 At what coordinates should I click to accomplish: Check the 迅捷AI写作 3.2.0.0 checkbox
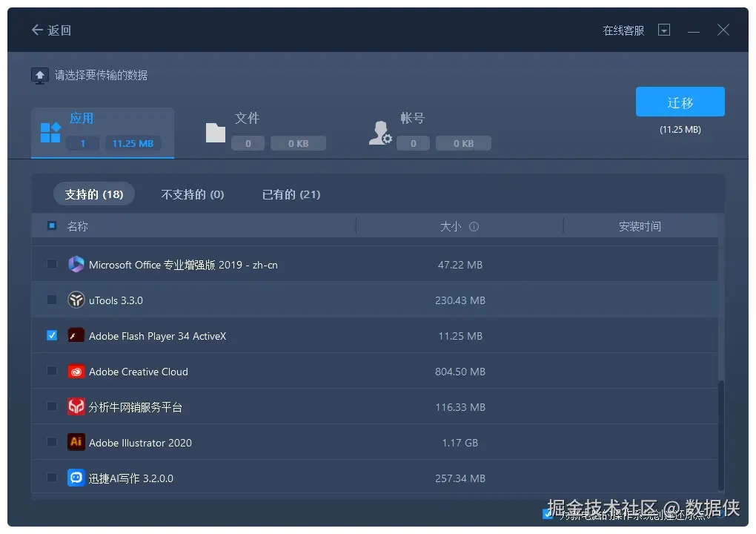[52, 478]
